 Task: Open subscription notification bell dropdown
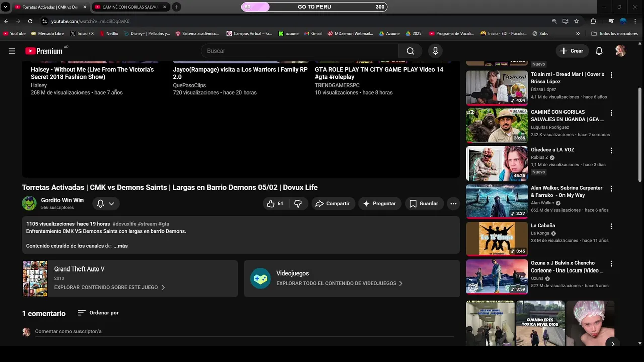tap(106, 203)
